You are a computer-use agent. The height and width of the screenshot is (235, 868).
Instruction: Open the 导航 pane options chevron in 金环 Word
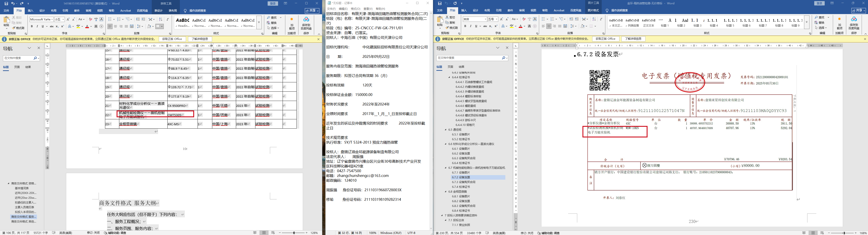point(497,48)
